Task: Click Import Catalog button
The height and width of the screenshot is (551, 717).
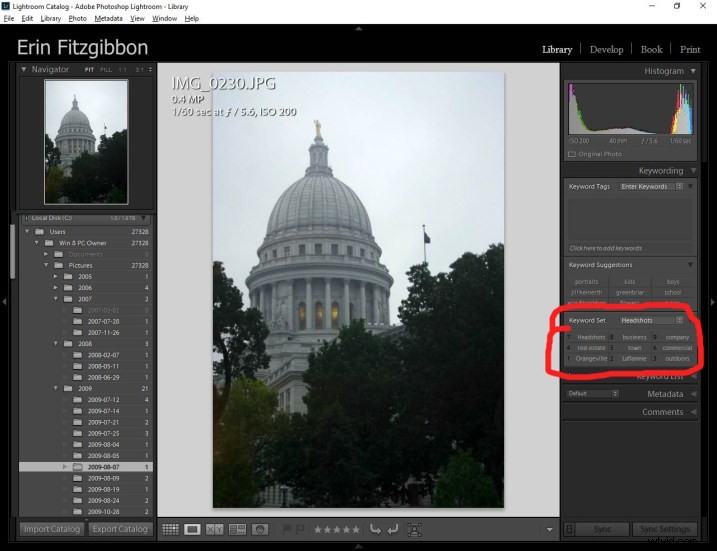Action: click(52, 529)
